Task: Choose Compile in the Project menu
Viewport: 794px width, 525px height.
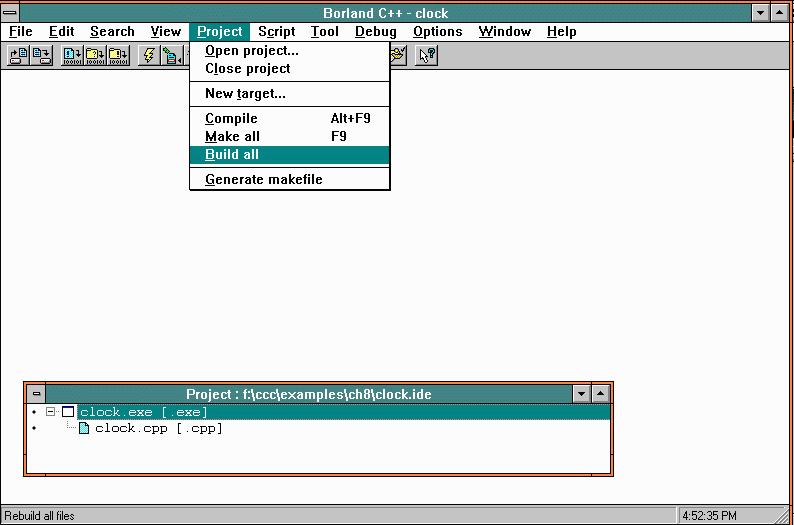Action: [231, 118]
